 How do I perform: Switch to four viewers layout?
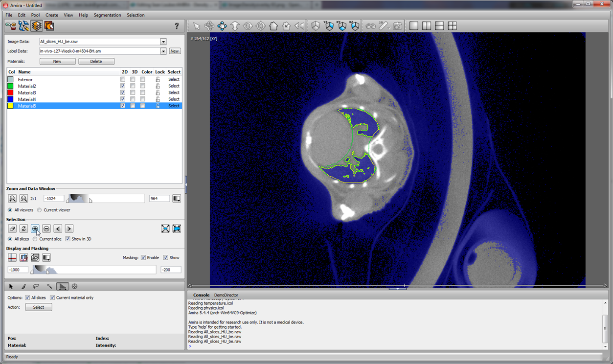click(453, 26)
